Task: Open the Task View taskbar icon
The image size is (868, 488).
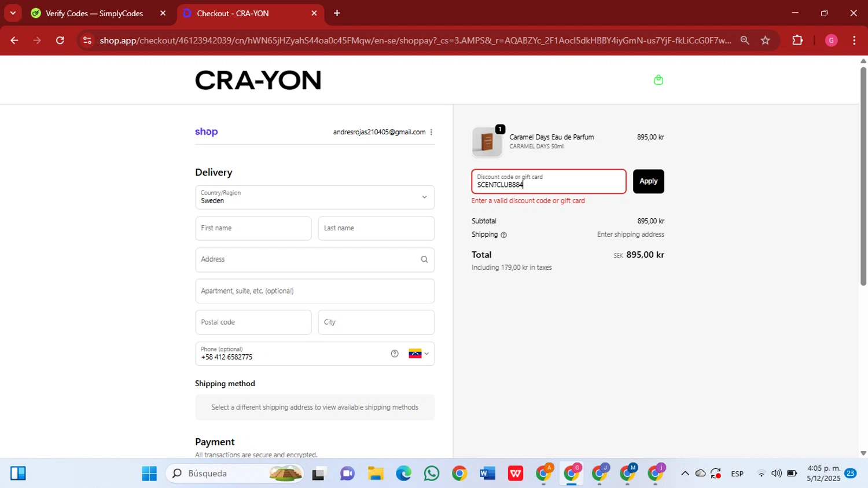Action: pyautogui.click(x=319, y=474)
